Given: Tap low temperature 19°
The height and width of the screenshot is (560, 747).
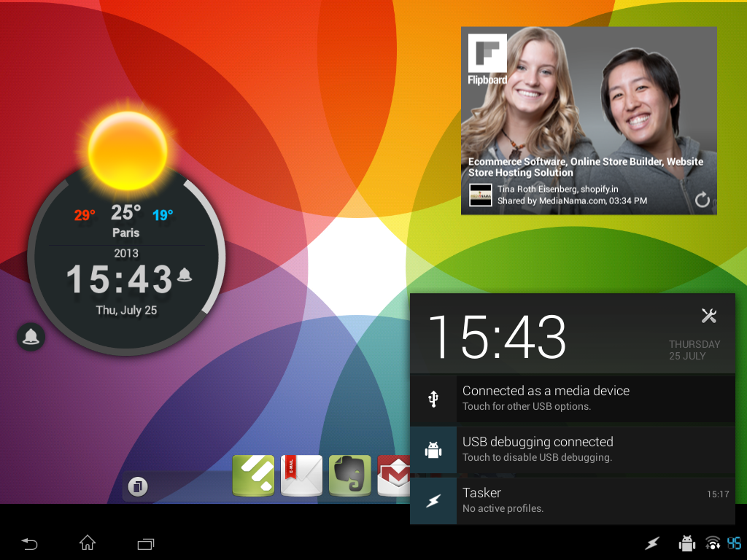Looking at the screenshot, I should click(x=163, y=215).
